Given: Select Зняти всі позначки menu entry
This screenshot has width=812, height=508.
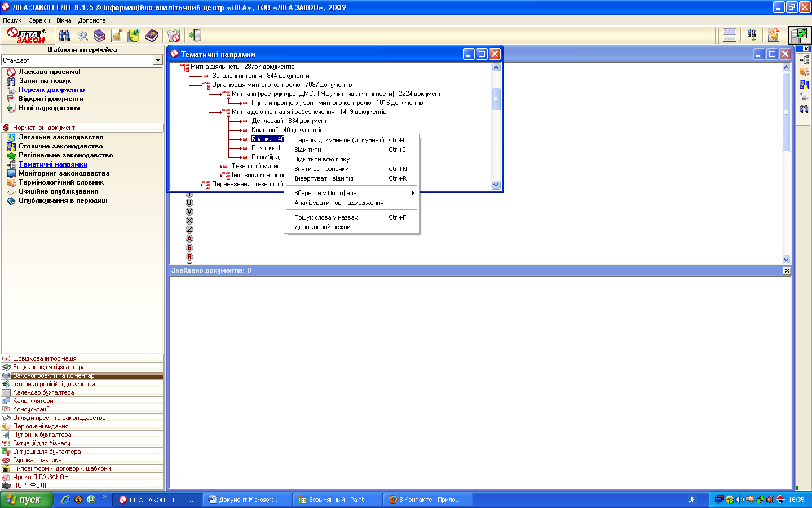Looking at the screenshot, I should click(352, 169).
